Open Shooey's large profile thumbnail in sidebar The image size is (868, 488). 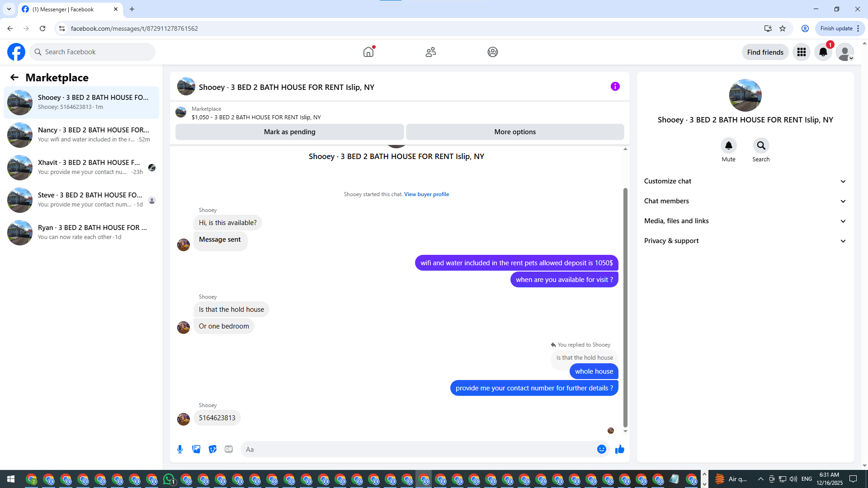click(x=745, y=95)
